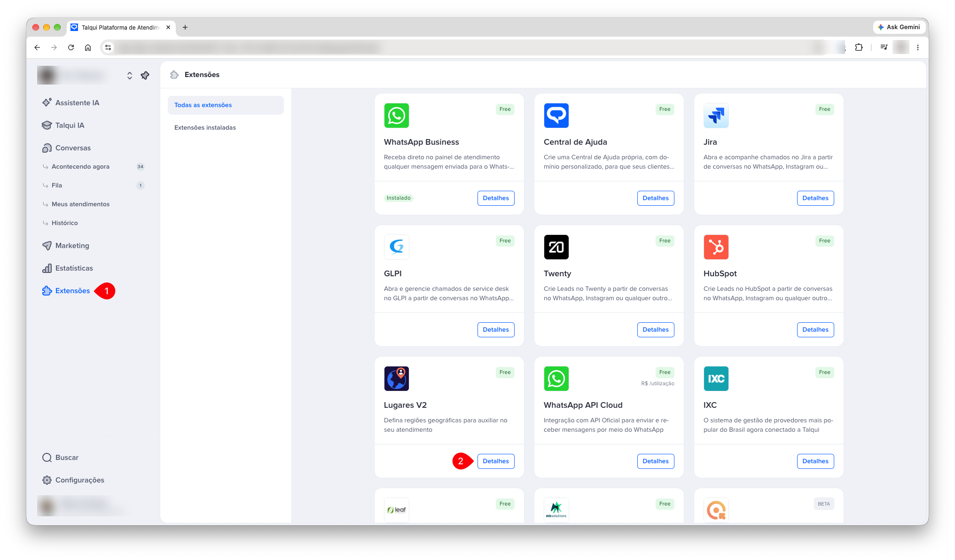Click the WhatsApp API Cloud logo

coord(556,379)
